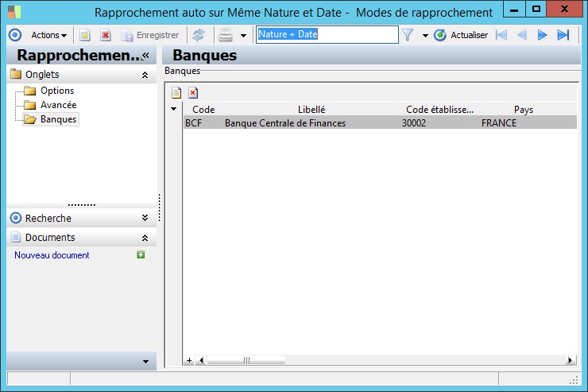
Task: Open the grid column selector arrow
Action: [x=174, y=109]
